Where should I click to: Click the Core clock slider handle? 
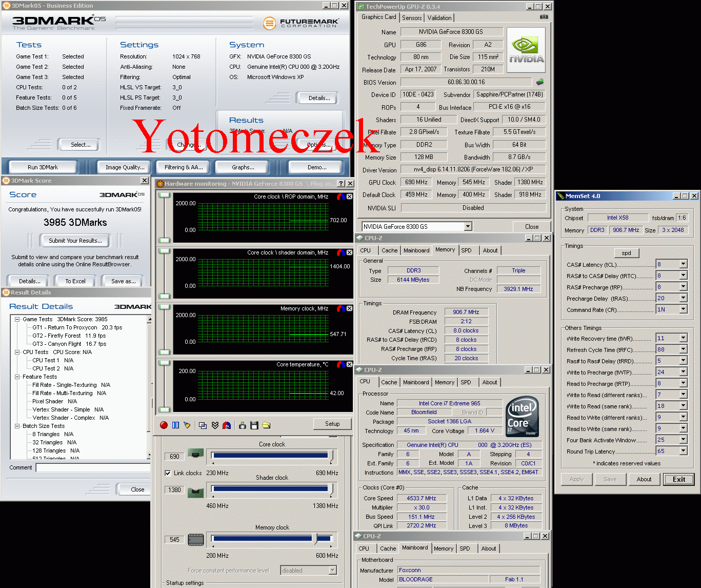pos(331,455)
